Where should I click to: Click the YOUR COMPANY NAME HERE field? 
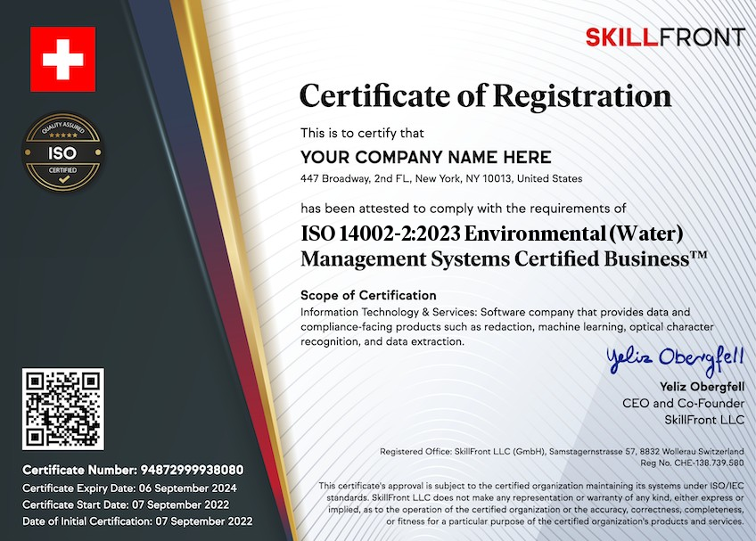tap(426, 158)
